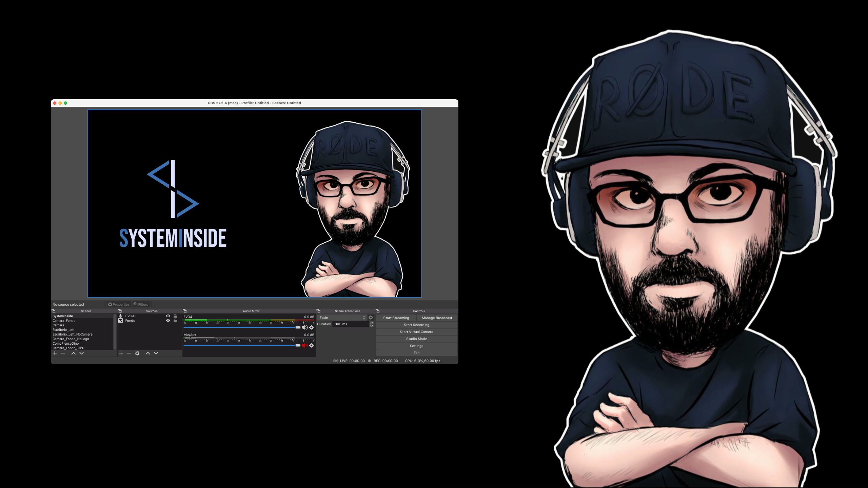Click the 'CPU: 6.3%,60.00 fps' status text
This screenshot has height=488, width=868.
(422, 361)
